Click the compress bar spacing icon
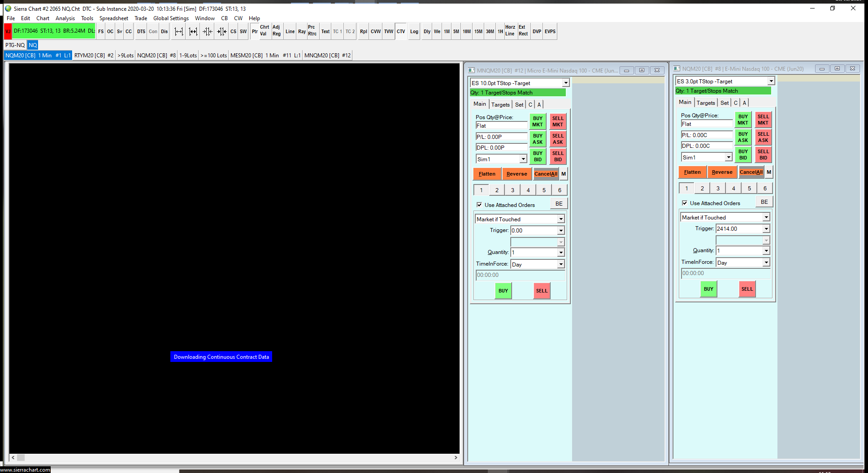The height and width of the screenshot is (473, 868). [x=208, y=31]
